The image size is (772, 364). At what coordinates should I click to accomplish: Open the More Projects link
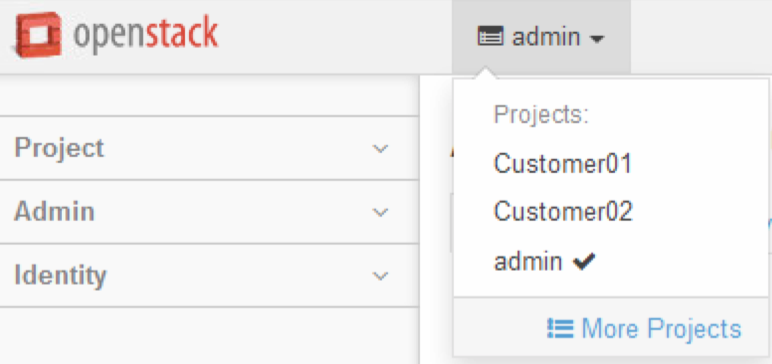pos(661,329)
